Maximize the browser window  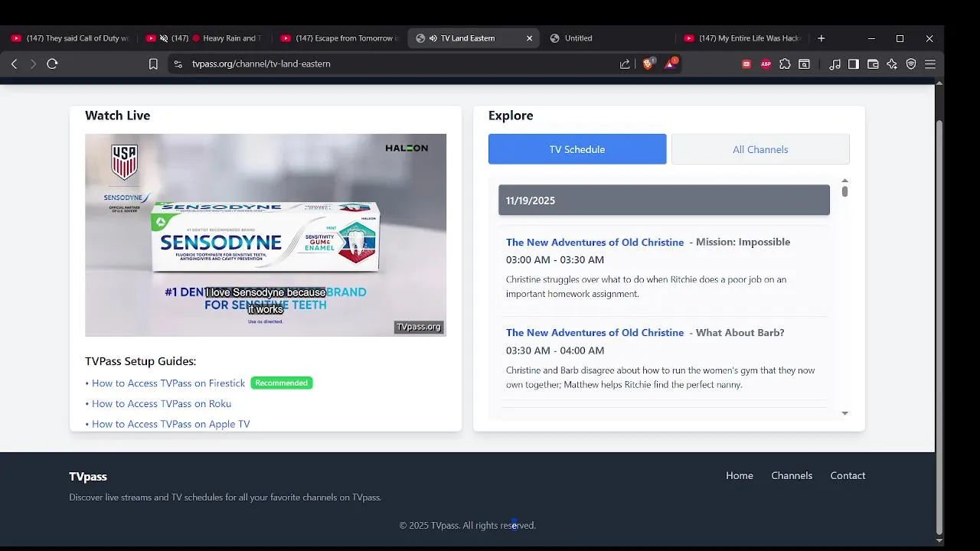point(900,38)
